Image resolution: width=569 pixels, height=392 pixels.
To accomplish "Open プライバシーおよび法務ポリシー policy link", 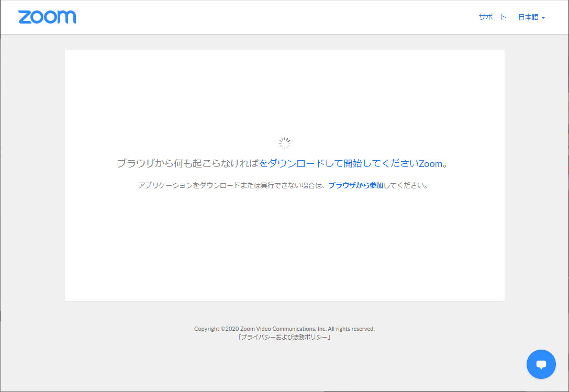I will click(x=284, y=337).
